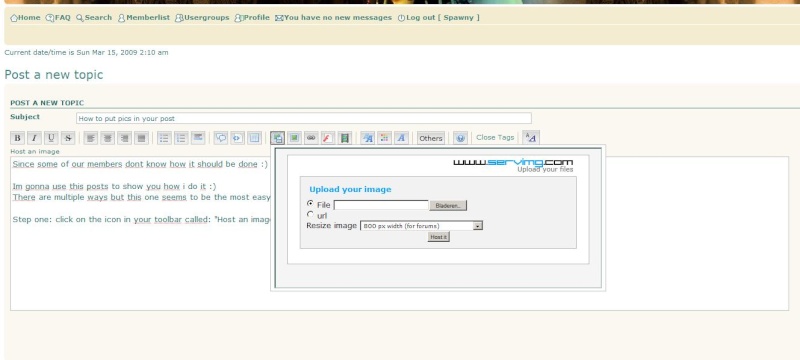Open FAQ navigation link
Screen dimensions: 800x360
pyautogui.click(x=58, y=17)
